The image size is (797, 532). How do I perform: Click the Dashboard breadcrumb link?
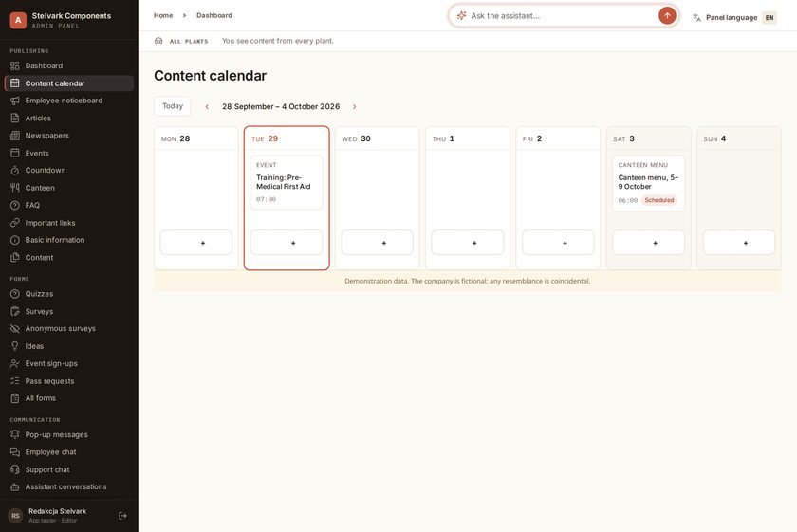click(214, 16)
